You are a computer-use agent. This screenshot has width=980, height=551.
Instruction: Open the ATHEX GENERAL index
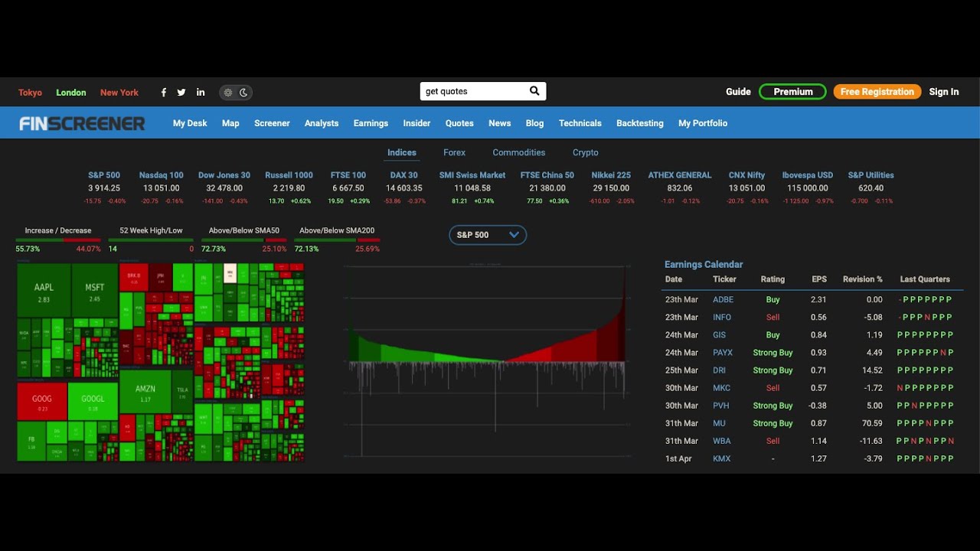point(680,175)
